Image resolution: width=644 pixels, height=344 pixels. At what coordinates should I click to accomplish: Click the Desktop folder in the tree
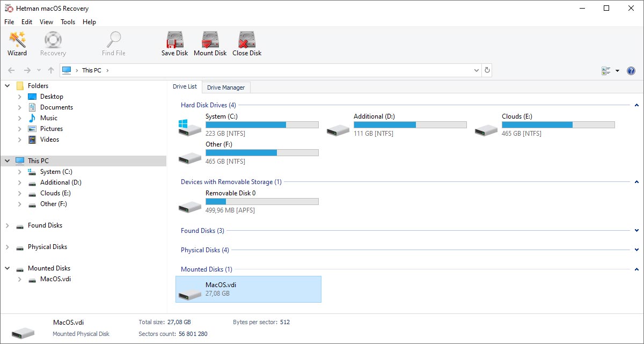[52, 97]
